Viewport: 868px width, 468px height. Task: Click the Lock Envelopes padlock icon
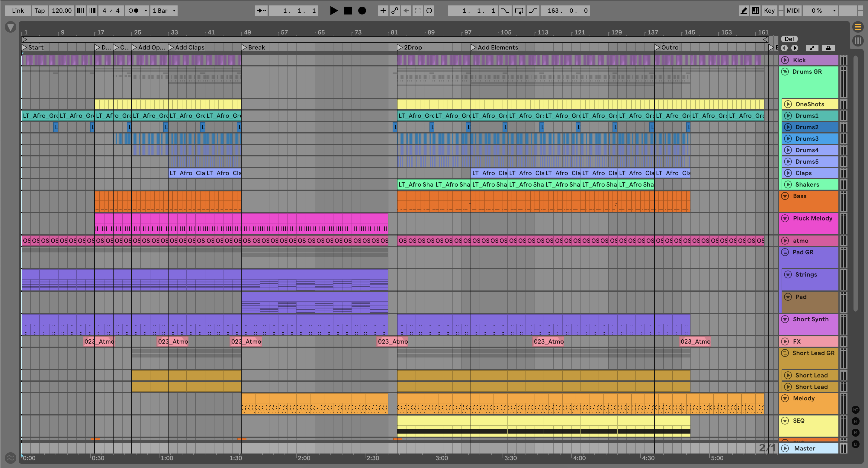coord(828,48)
